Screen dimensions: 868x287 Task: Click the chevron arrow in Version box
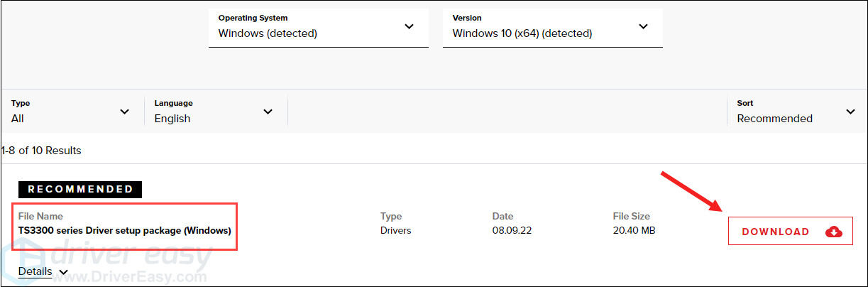pyautogui.click(x=643, y=26)
